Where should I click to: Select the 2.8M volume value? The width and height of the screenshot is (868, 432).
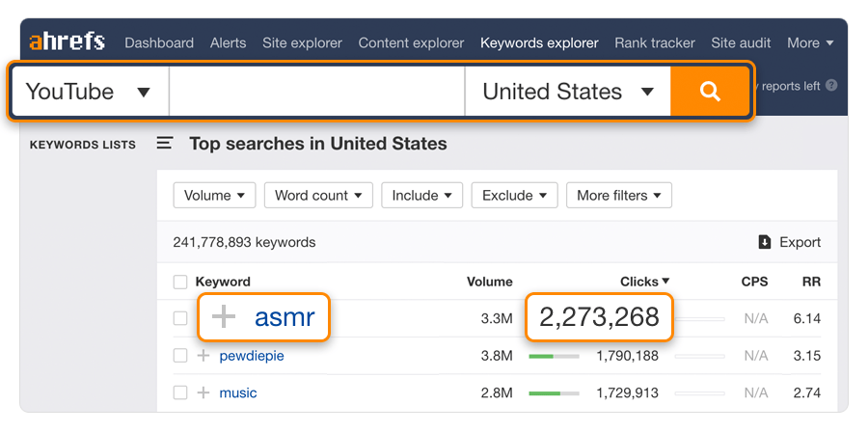click(497, 392)
